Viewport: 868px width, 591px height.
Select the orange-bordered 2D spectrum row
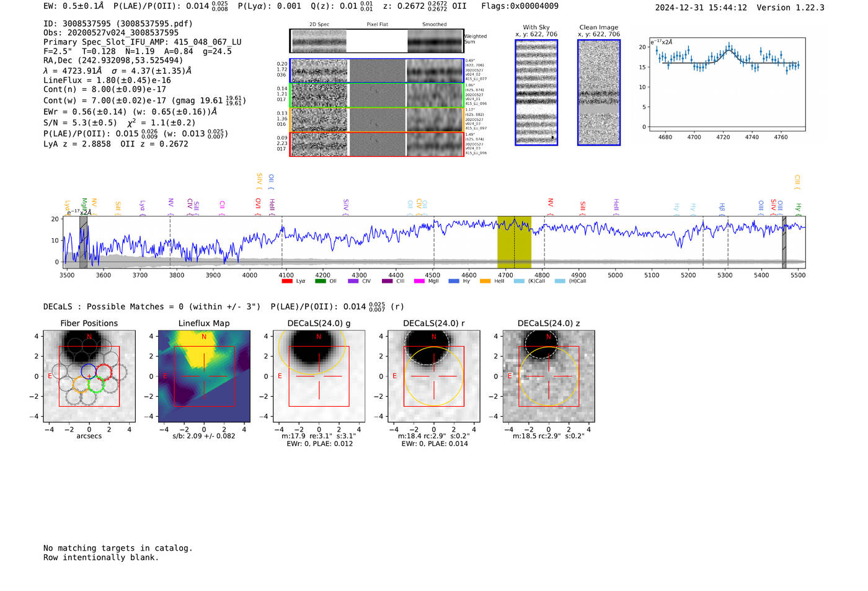[377, 120]
